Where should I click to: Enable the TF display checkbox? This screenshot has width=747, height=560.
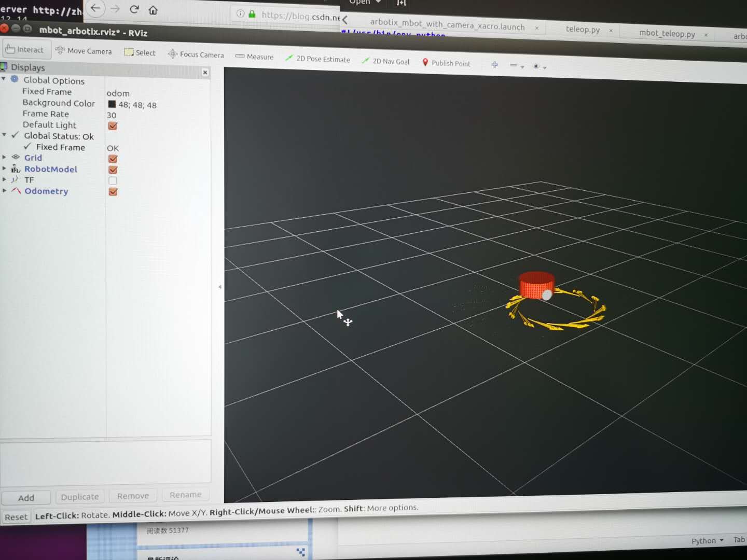[x=113, y=180]
